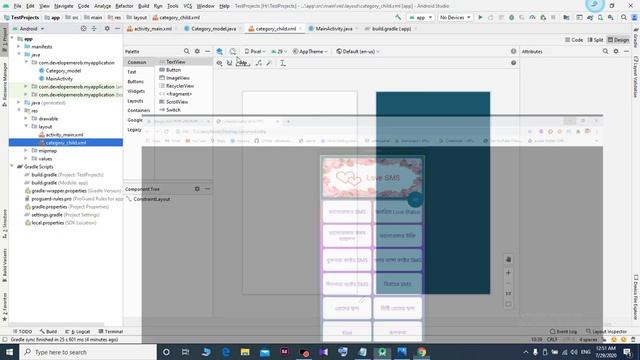Click the pan hand tool on design surface

508,259
